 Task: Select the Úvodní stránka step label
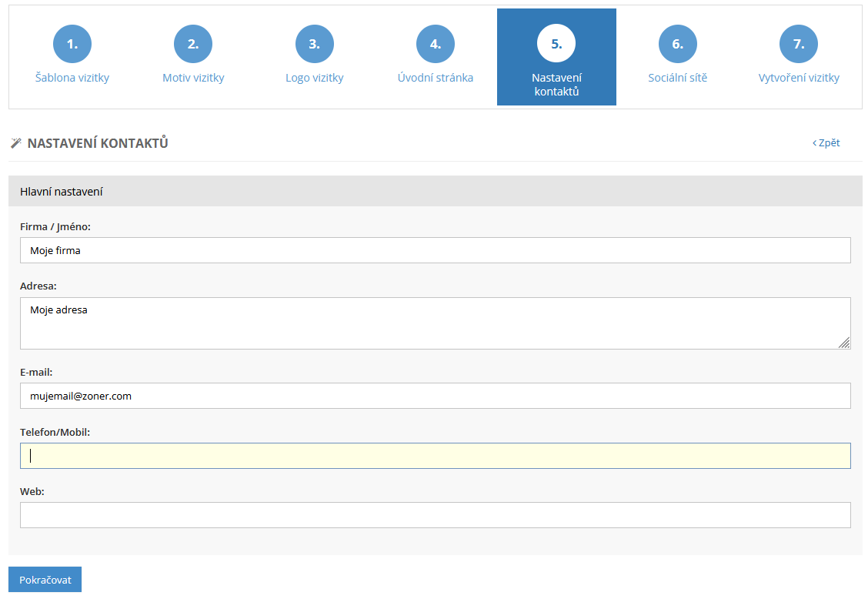[436, 78]
